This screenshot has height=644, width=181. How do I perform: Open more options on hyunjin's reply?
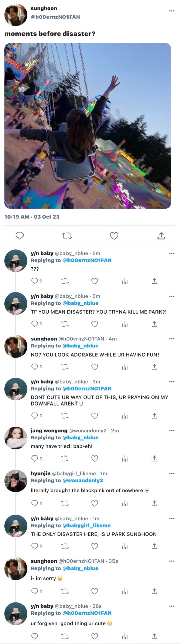[172, 473]
